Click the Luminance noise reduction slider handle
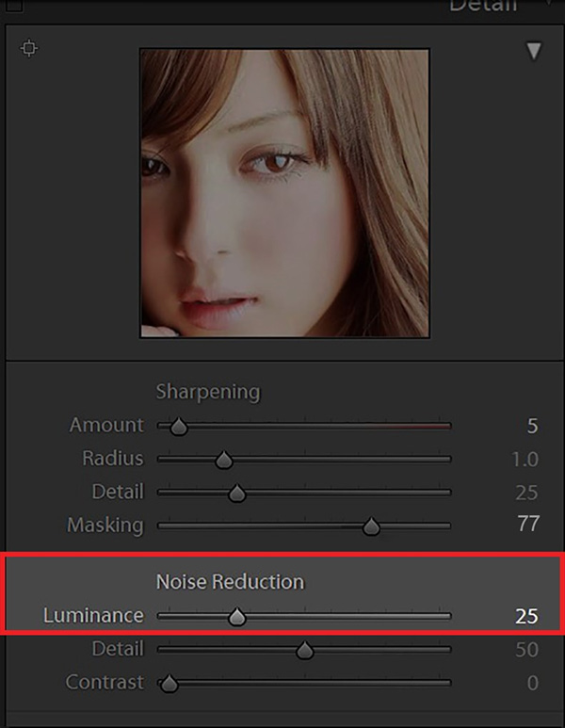 point(237,617)
